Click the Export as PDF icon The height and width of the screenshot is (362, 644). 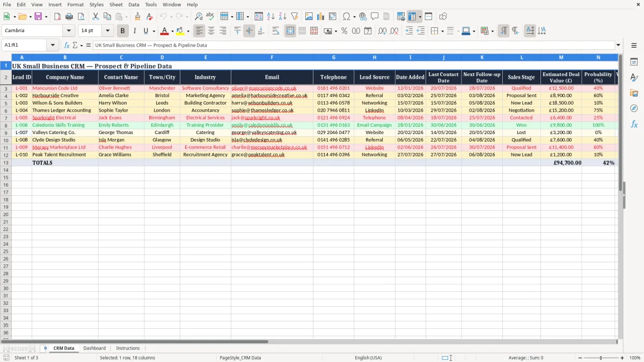tap(57, 17)
